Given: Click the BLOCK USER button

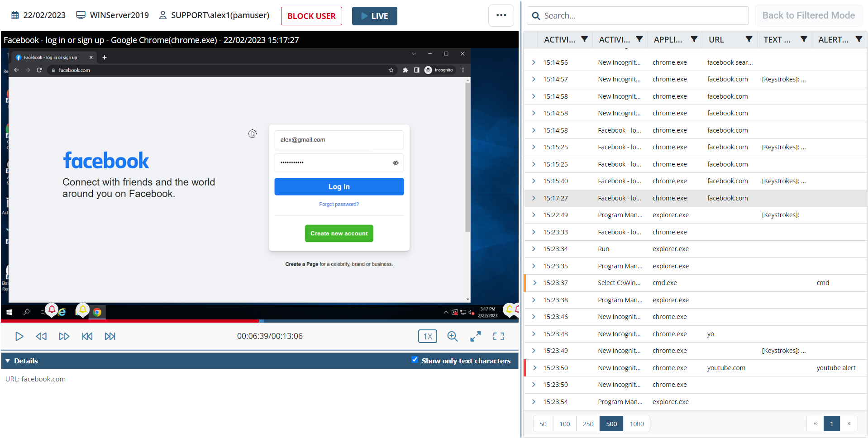Looking at the screenshot, I should 311,16.
